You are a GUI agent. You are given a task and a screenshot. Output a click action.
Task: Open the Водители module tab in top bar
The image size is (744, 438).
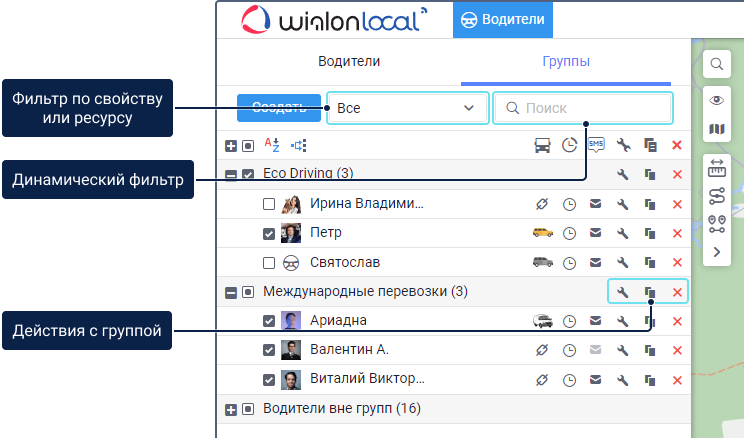(x=502, y=19)
